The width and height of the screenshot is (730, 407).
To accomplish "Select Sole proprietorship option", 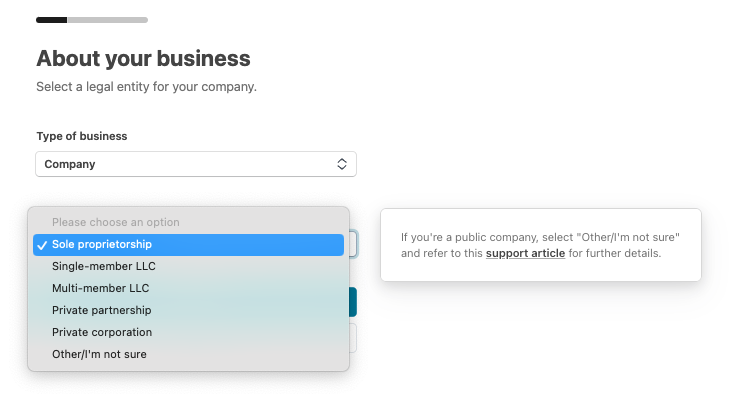I will 189,244.
